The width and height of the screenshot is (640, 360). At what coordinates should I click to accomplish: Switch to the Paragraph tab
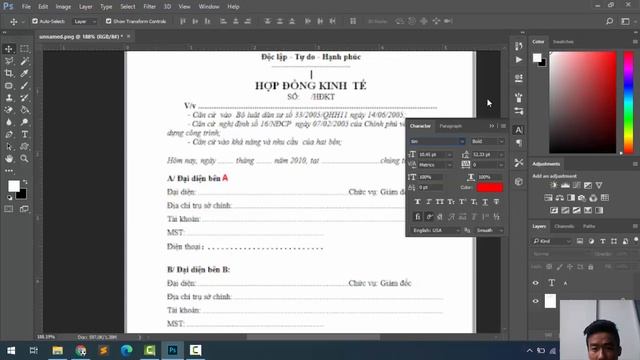450,126
